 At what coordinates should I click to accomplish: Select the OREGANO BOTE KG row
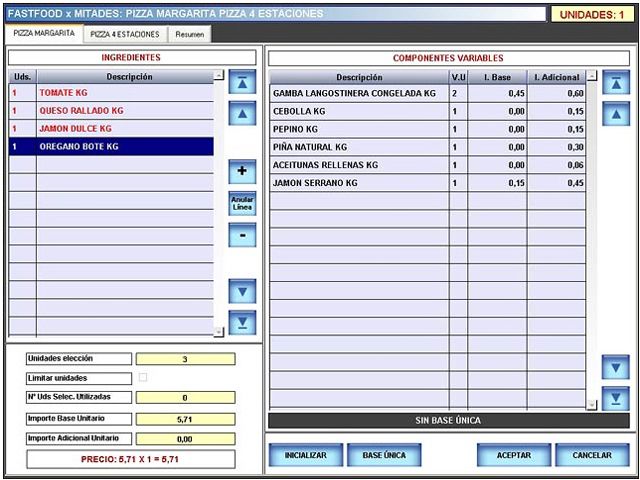click(x=111, y=147)
